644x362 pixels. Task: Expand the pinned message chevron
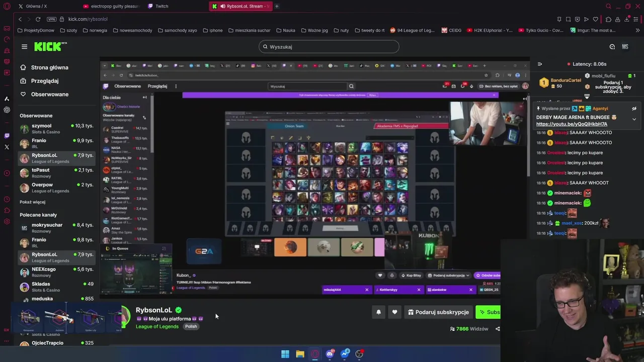(x=634, y=119)
